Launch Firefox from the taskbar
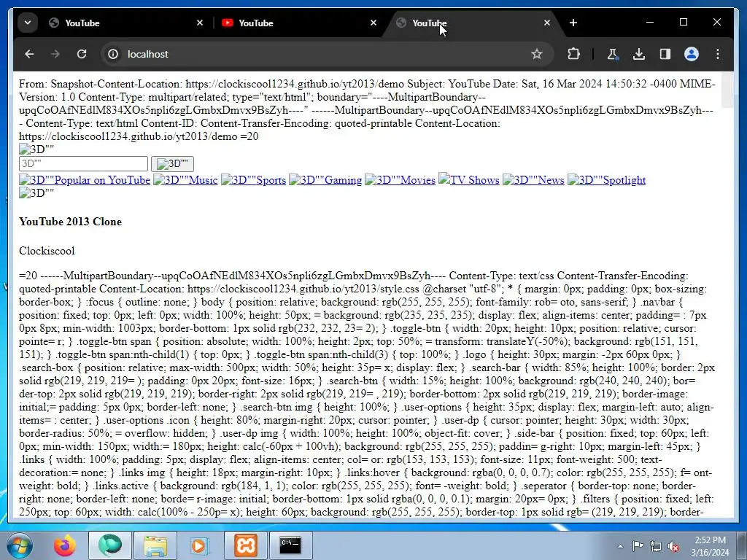Viewport: 747px width, 560px height. pos(64,545)
